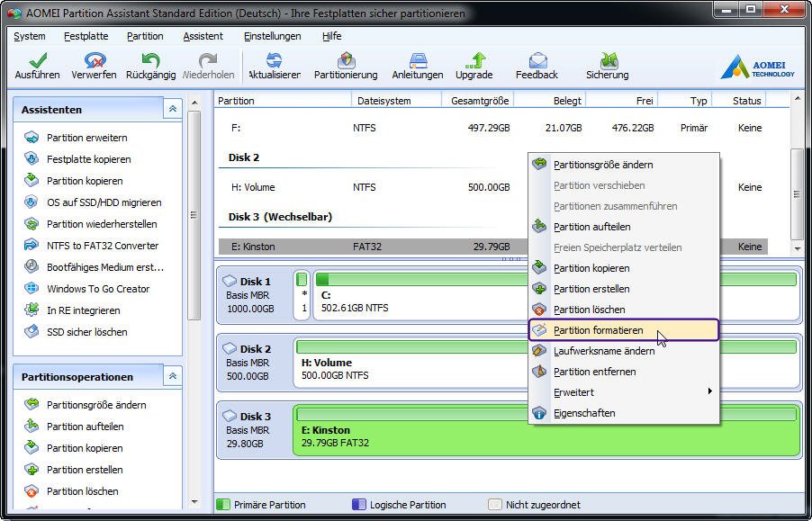Choose Partition kopieren in the context menu

click(x=624, y=268)
